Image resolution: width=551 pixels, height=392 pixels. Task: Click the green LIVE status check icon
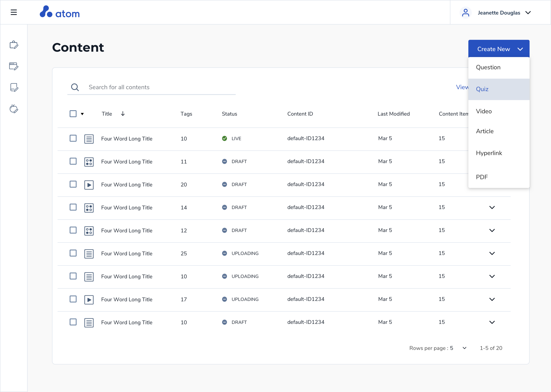[224, 138]
